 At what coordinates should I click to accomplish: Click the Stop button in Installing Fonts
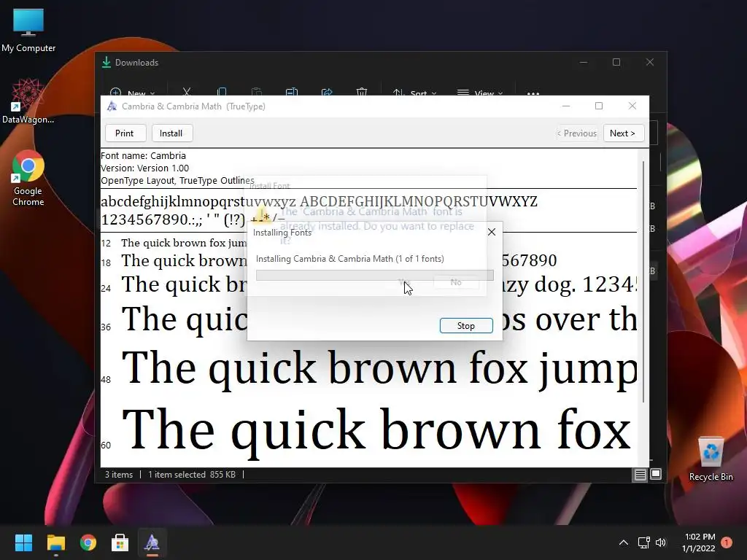466,326
